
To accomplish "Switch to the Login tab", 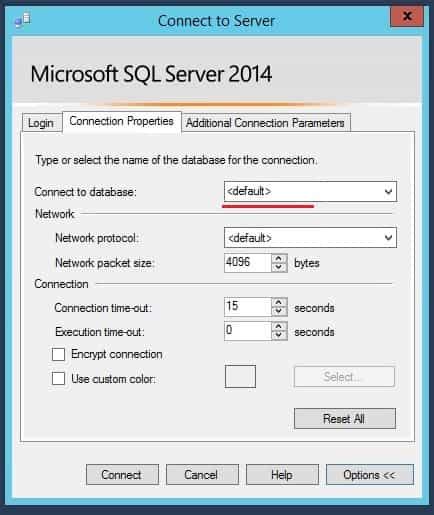I will (41, 123).
